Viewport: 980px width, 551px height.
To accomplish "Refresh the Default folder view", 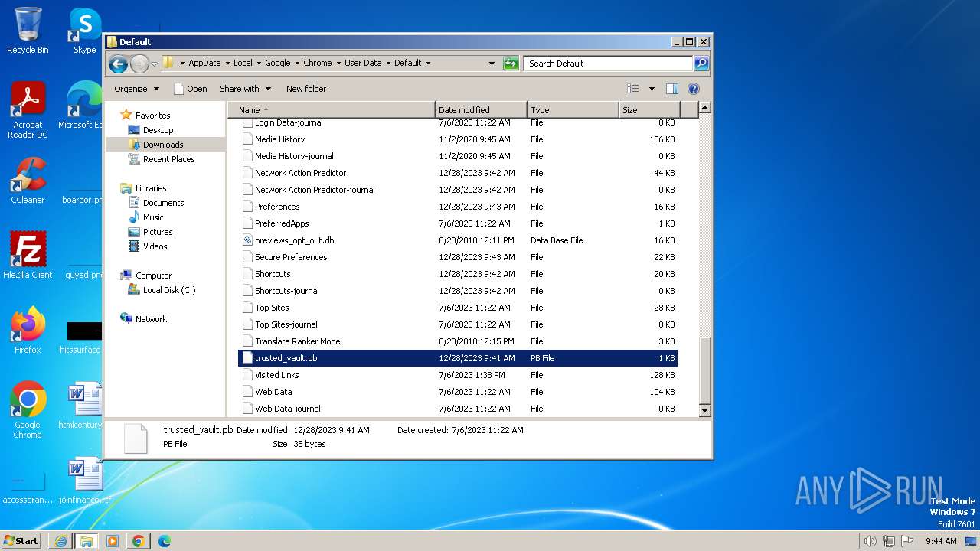I will (511, 64).
